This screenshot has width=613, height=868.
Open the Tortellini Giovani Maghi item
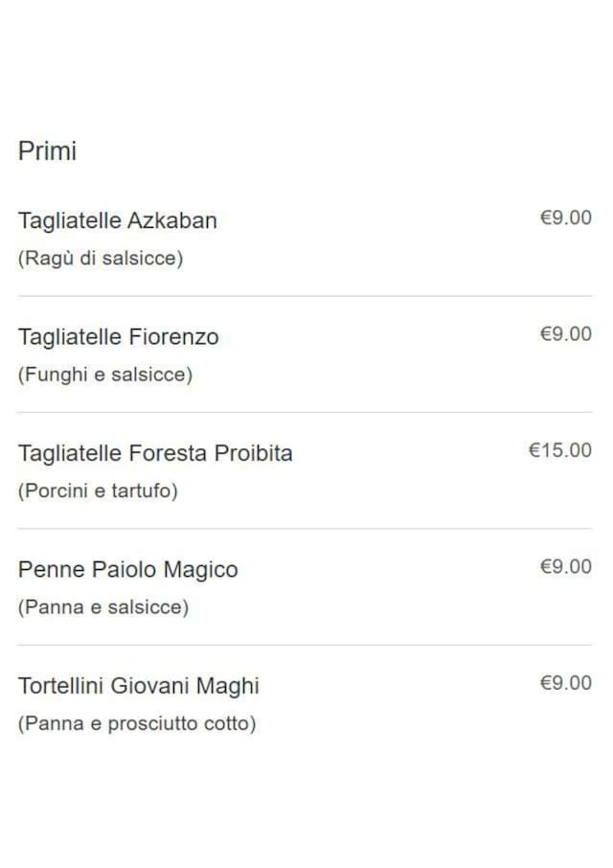tap(138, 686)
